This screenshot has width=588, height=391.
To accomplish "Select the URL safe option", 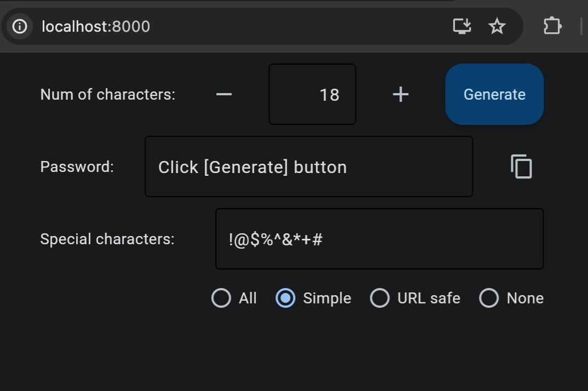I will (x=380, y=298).
